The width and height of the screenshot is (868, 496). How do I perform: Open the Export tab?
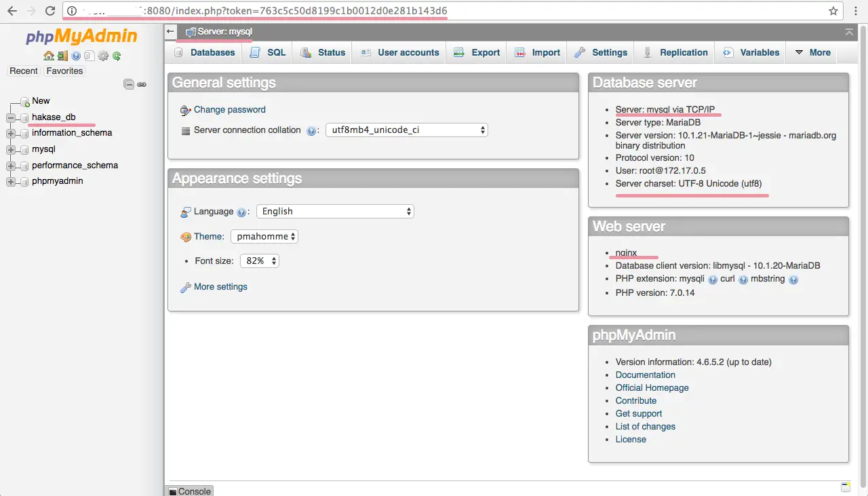477,52
